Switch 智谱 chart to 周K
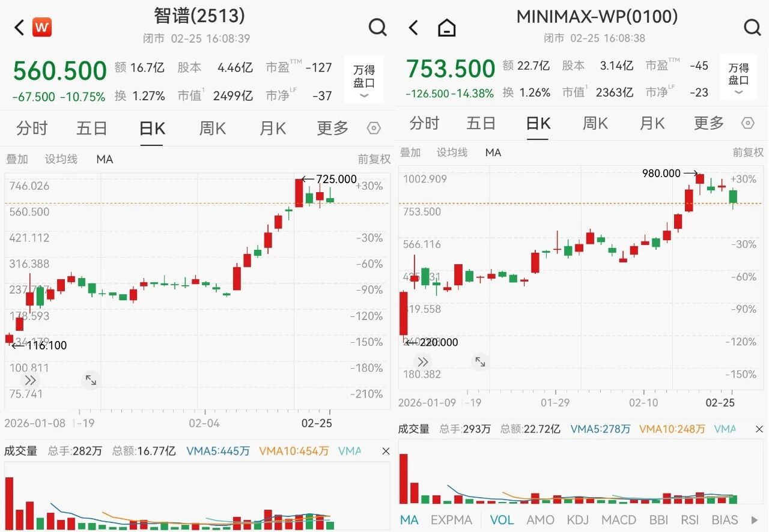Screen dimensions: 769x532 coord(212,128)
